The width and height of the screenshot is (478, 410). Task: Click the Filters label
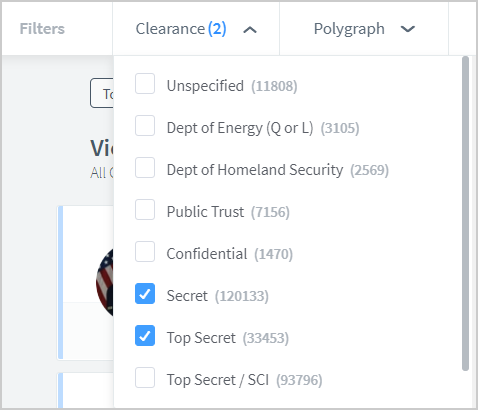pyautogui.click(x=42, y=29)
